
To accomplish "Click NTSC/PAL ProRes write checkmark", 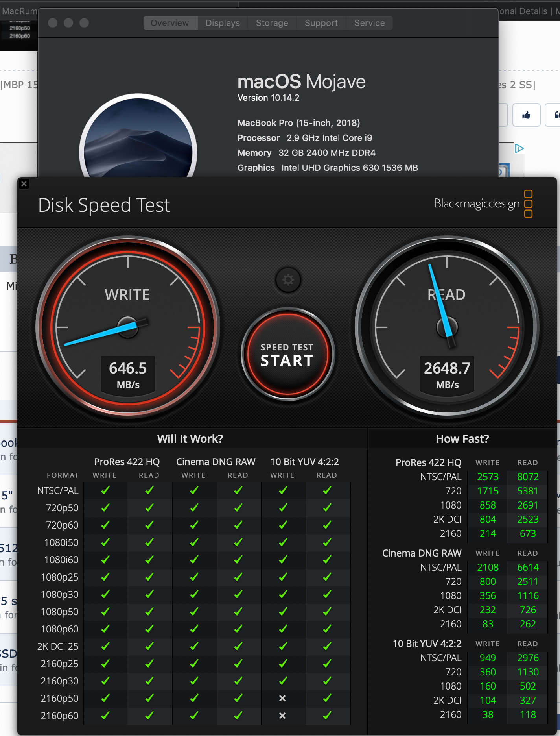I will (105, 490).
